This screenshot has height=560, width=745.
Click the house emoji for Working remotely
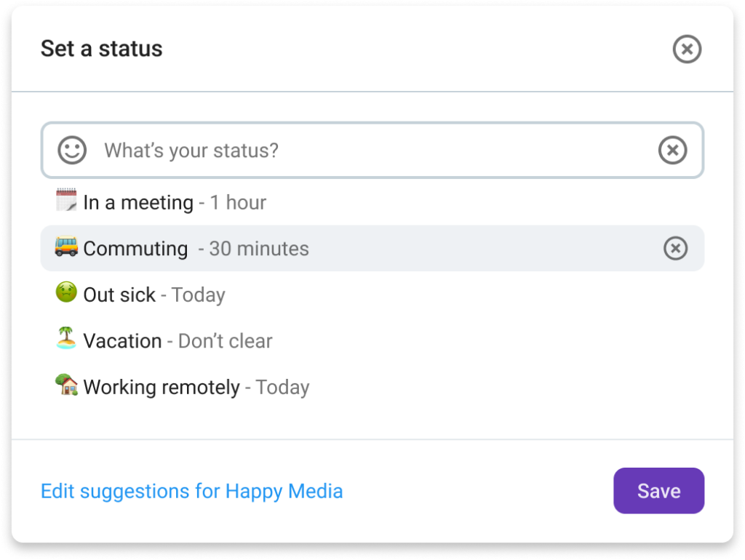66,385
